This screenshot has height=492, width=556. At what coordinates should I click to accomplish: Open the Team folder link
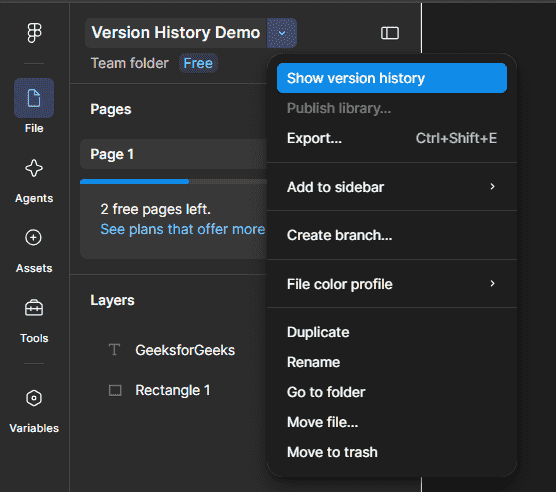[130, 63]
